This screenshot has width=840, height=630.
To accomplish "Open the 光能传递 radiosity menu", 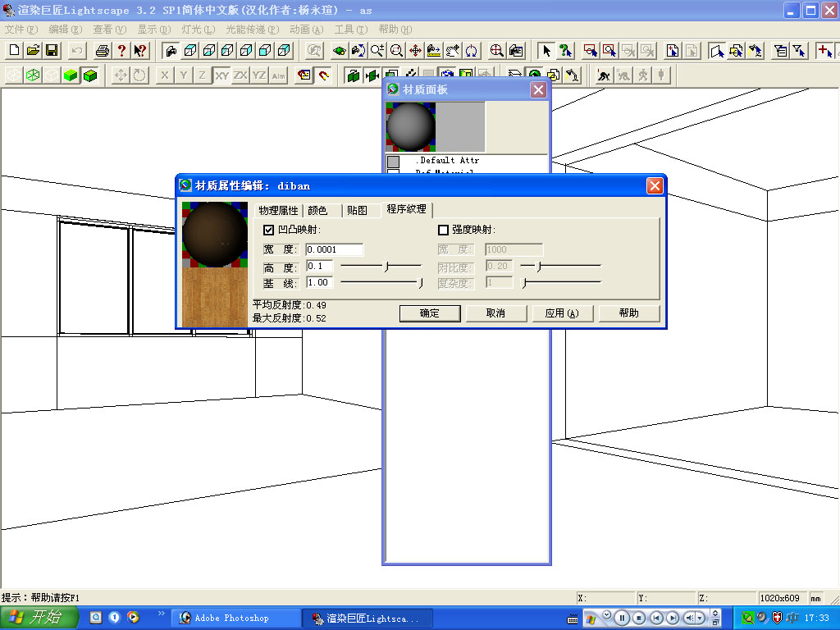I will click(251, 30).
